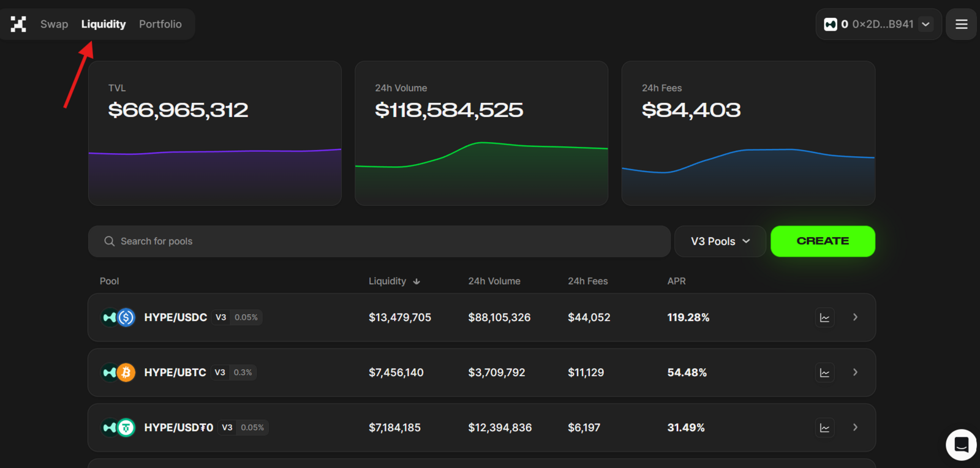Click the 31.49% APR value
The height and width of the screenshot is (468, 980).
click(x=686, y=428)
